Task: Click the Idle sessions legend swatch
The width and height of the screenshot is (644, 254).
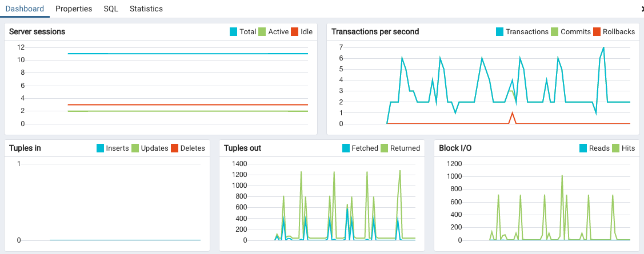Action: pyautogui.click(x=295, y=32)
